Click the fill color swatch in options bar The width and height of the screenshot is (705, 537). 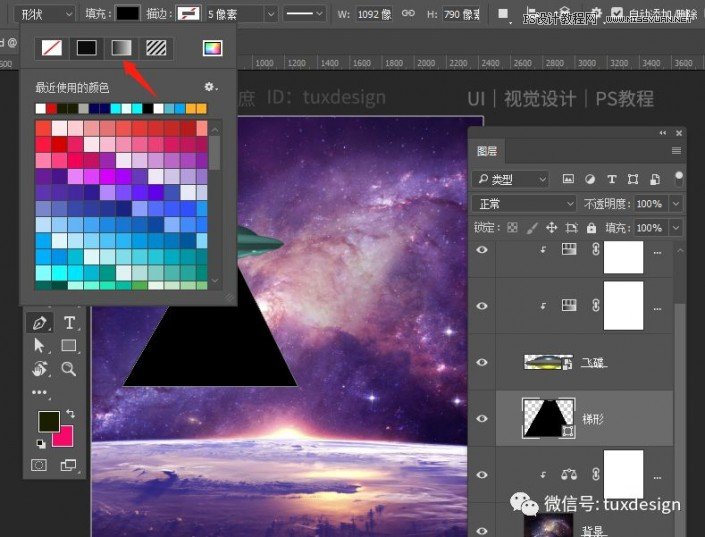(x=128, y=13)
